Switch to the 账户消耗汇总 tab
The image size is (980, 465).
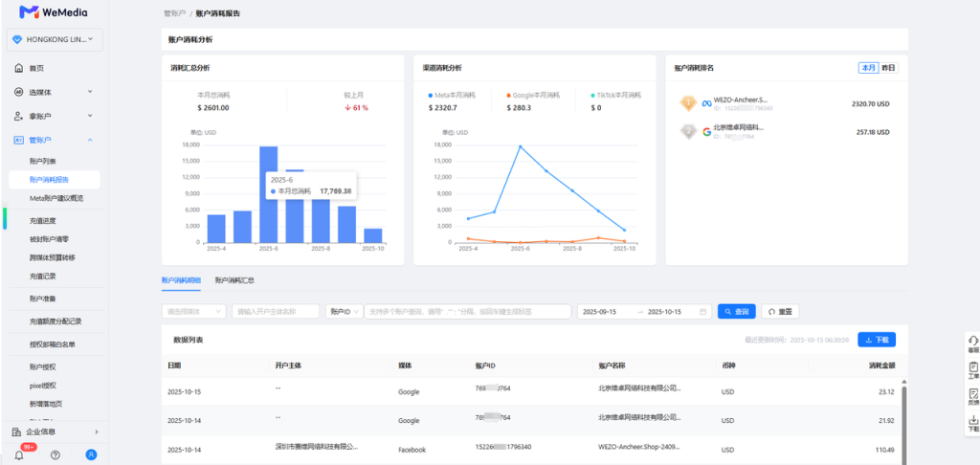click(234, 280)
